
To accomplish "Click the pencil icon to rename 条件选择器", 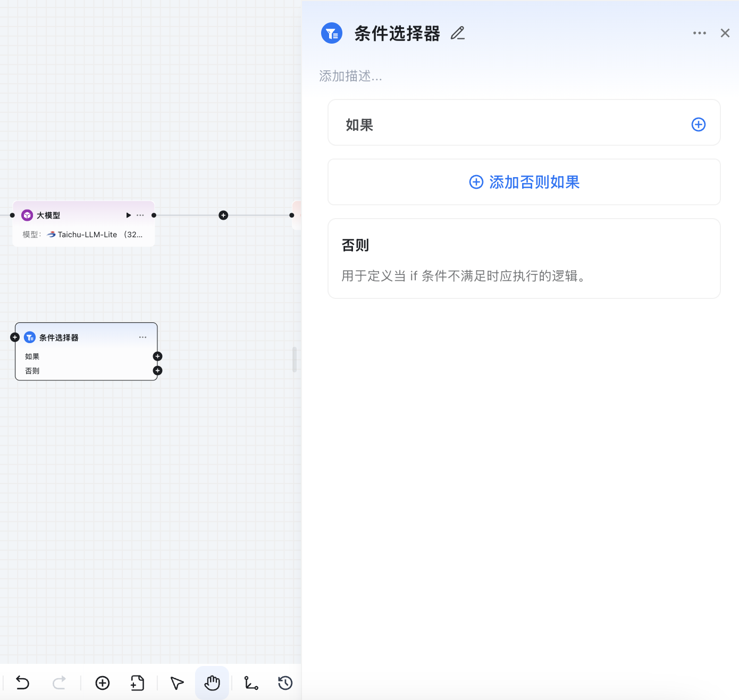I will point(457,33).
